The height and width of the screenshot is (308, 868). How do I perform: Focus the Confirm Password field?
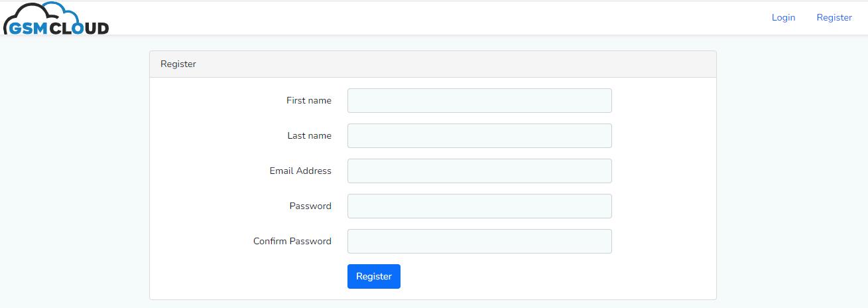pos(479,242)
